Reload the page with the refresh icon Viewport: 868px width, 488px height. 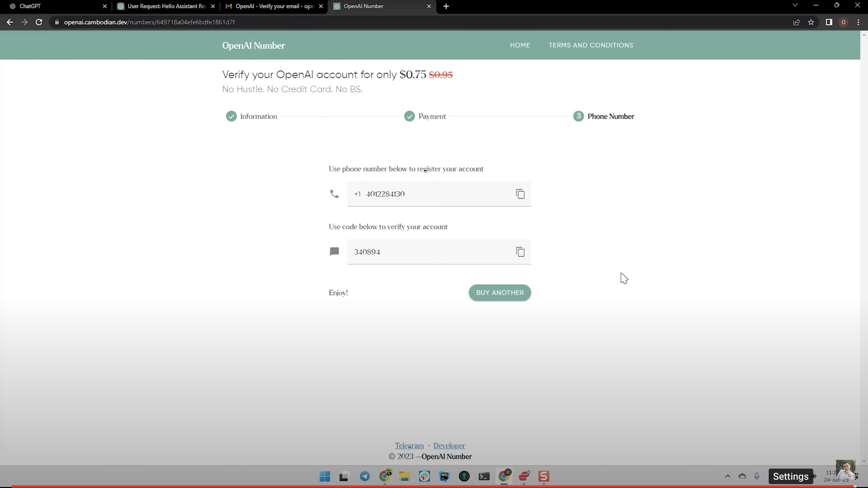39,22
